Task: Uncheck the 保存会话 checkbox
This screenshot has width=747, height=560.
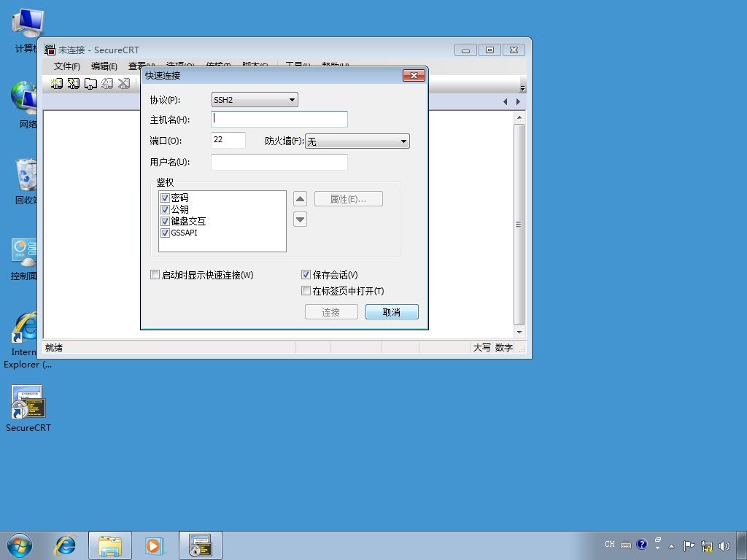Action: pyautogui.click(x=306, y=275)
